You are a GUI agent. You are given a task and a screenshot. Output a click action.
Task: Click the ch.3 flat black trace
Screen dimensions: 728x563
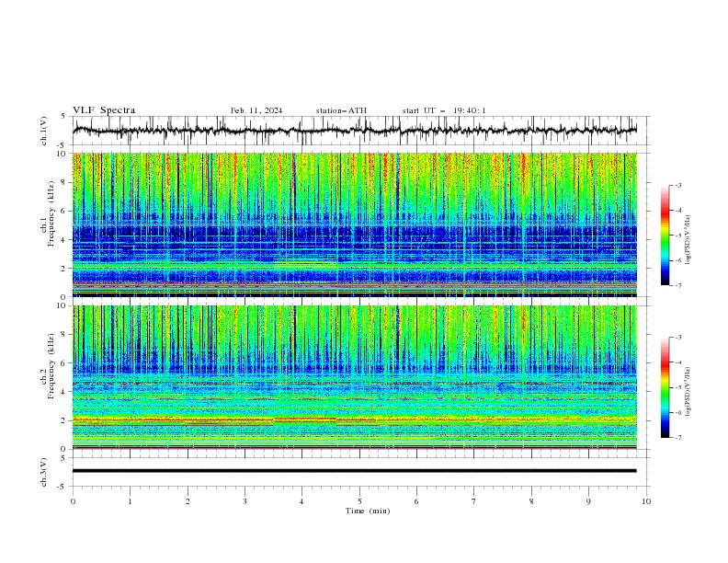click(354, 471)
